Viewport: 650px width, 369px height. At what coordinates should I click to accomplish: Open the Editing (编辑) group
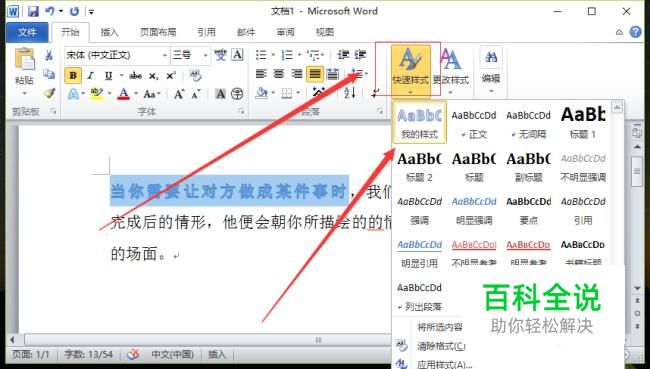[491, 70]
